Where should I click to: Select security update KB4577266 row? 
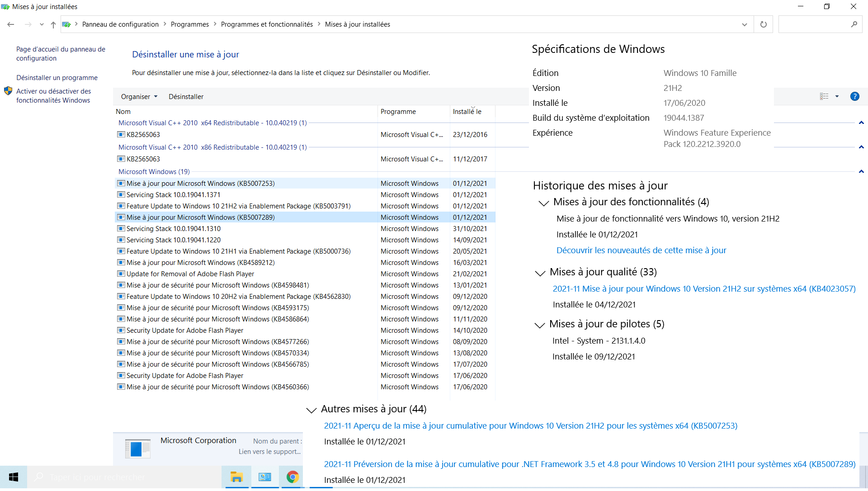(x=305, y=342)
